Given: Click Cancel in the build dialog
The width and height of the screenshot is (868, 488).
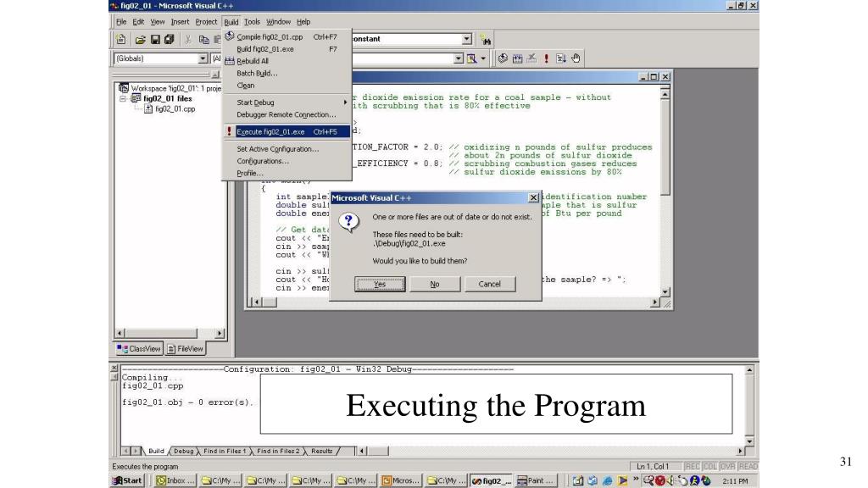Looking at the screenshot, I should pos(489,284).
